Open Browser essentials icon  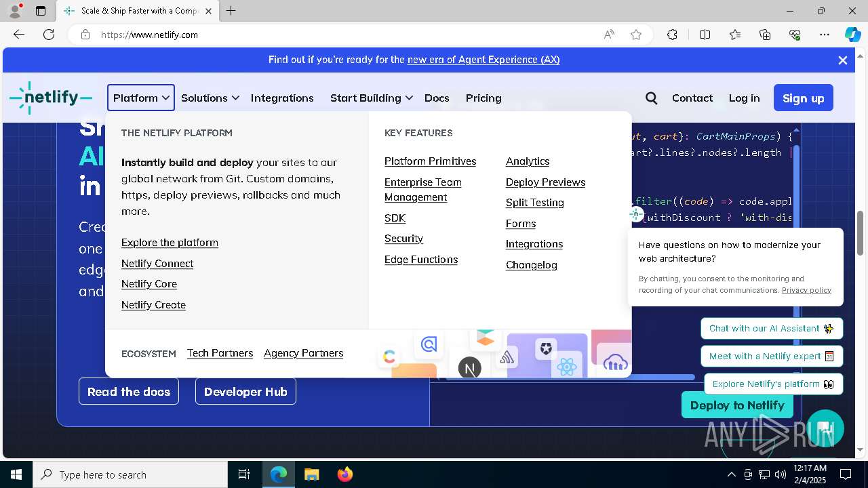tap(795, 35)
